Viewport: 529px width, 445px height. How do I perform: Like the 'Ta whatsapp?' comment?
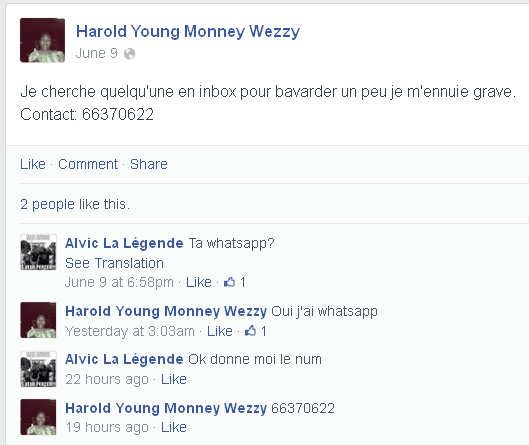coord(199,282)
